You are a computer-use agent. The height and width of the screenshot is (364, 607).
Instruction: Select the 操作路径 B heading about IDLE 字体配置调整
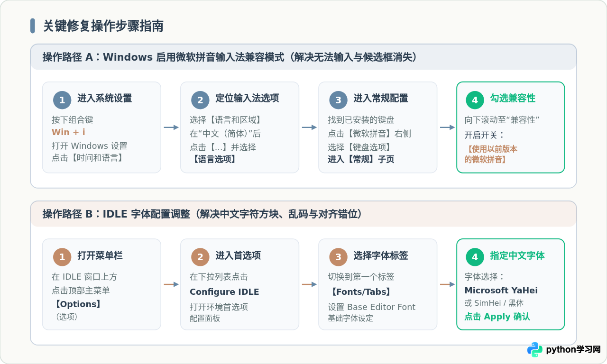pos(202,214)
